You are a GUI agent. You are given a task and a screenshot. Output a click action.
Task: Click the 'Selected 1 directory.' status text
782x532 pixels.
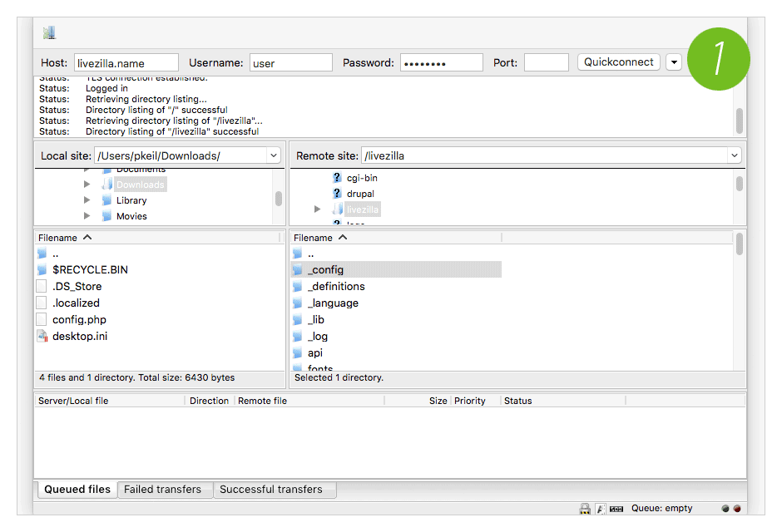[x=339, y=377]
